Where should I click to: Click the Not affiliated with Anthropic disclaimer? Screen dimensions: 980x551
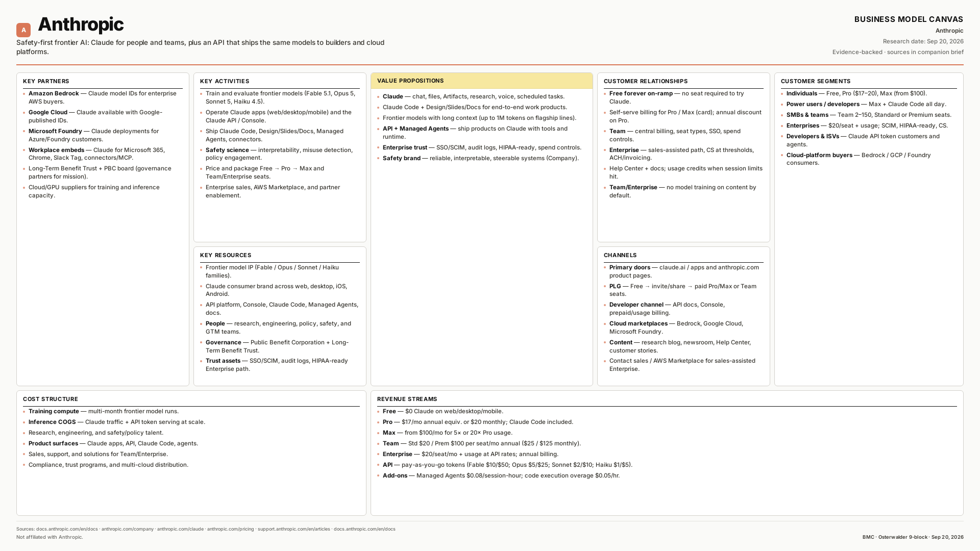(50, 537)
